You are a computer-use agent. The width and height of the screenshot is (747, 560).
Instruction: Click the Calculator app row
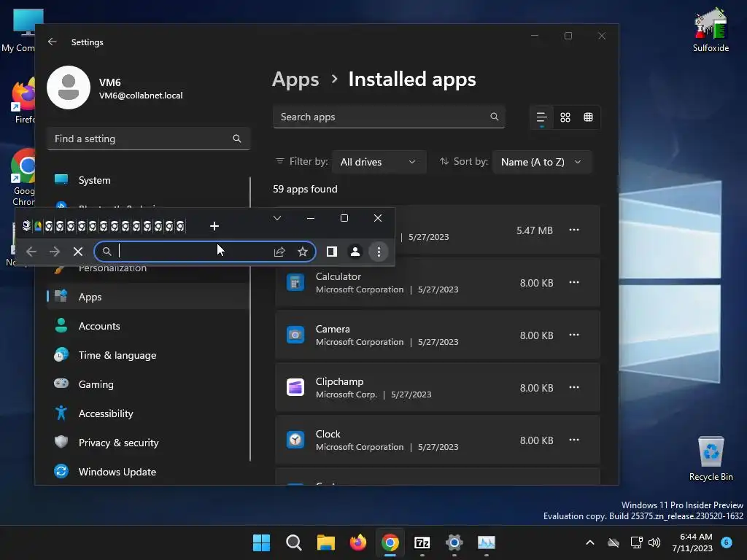pyautogui.click(x=438, y=282)
